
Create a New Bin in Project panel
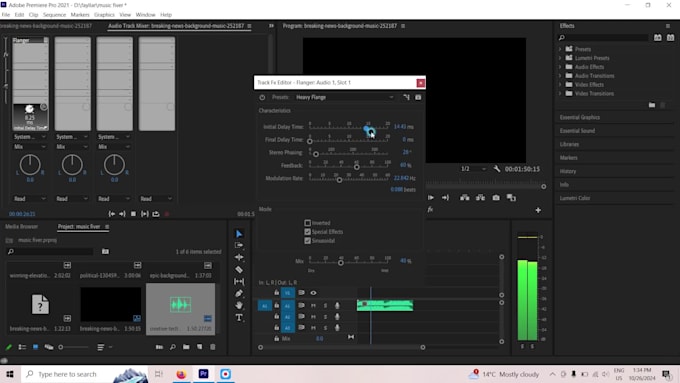[186, 347]
